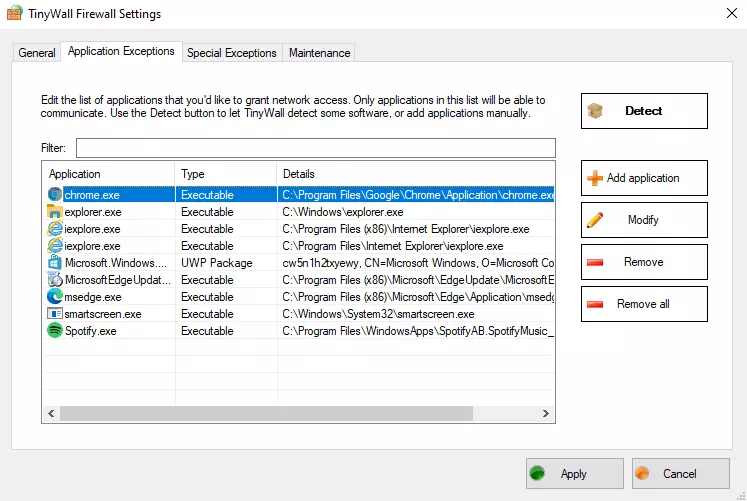Click the explorer.exe folder icon
Viewport: 747px width, 501px height.
(55, 211)
